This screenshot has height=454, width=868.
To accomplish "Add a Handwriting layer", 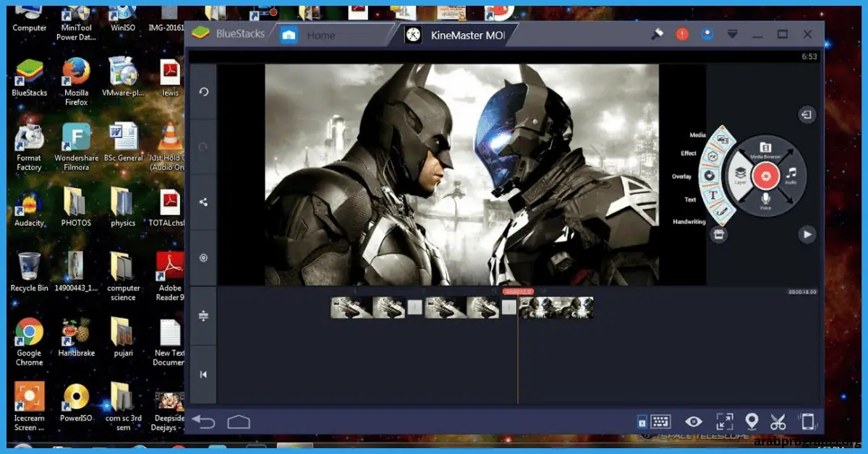I will (x=720, y=214).
